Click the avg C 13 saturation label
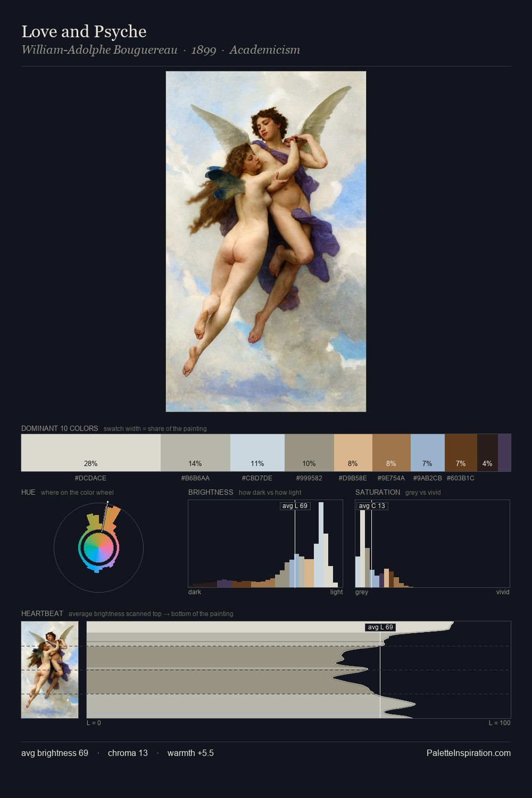 (372, 506)
